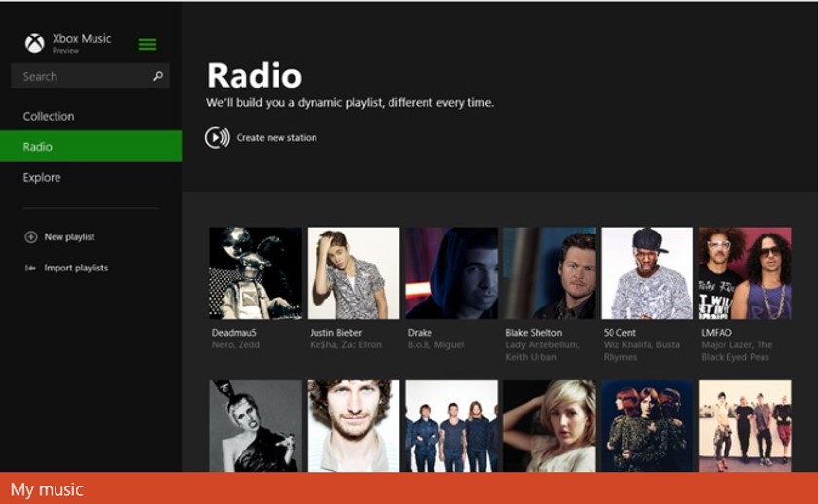Click the New playlist plus icon
Image resolution: width=818 pixels, height=504 pixels.
point(31,237)
